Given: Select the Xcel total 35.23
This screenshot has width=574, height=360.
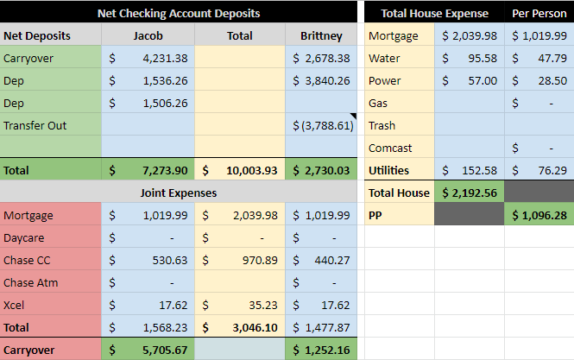Looking at the screenshot, I should click(x=240, y=304).
